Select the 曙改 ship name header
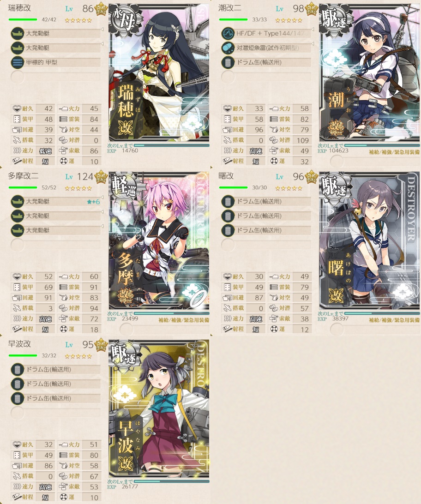Image resolution: width=421 pixels, height=504 pixels. (x=226, y=176)
